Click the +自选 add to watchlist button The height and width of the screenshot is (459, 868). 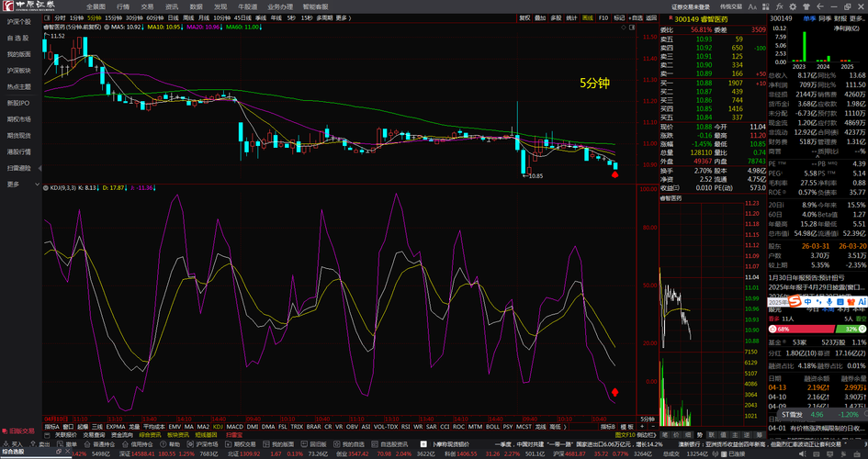point(636,17)
